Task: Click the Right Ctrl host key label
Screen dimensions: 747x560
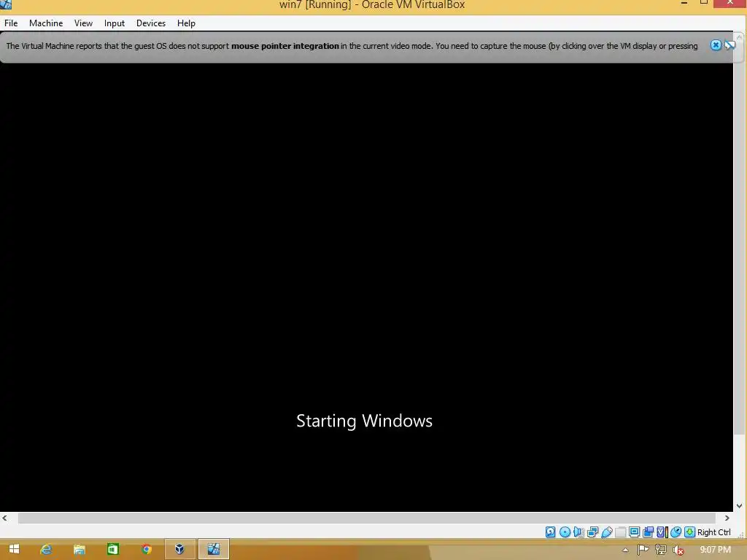Action: click(713, 532)
